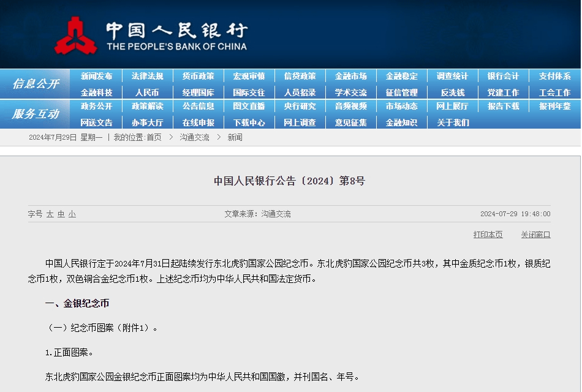The width and height of the screenshot is (582, 392).
Task: Visit the 下载中心 page
Action: 249,123
